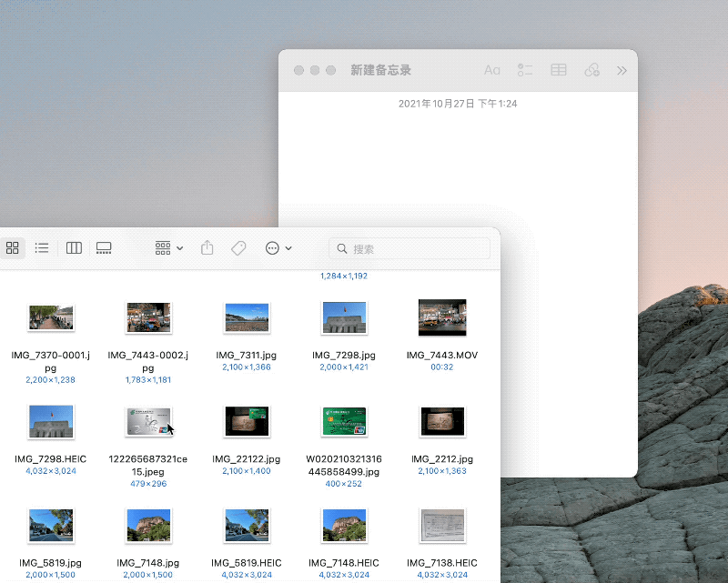This screenshot has height=583, width=728.
Task: Select the 122265687321ce15.jpeg card thumbnail
Action: point(148,421)
